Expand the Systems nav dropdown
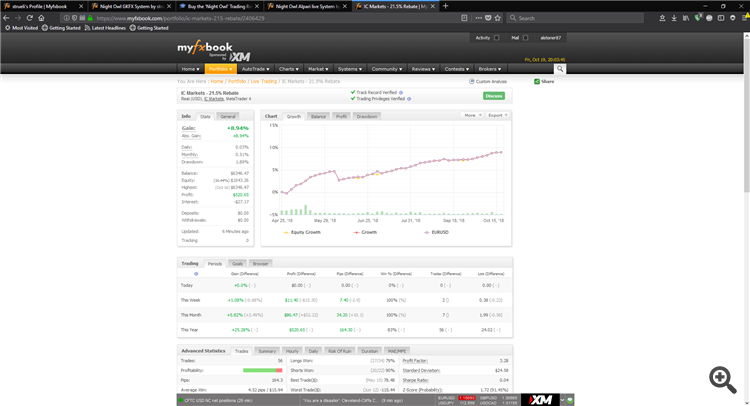 (x=350, y=69)
